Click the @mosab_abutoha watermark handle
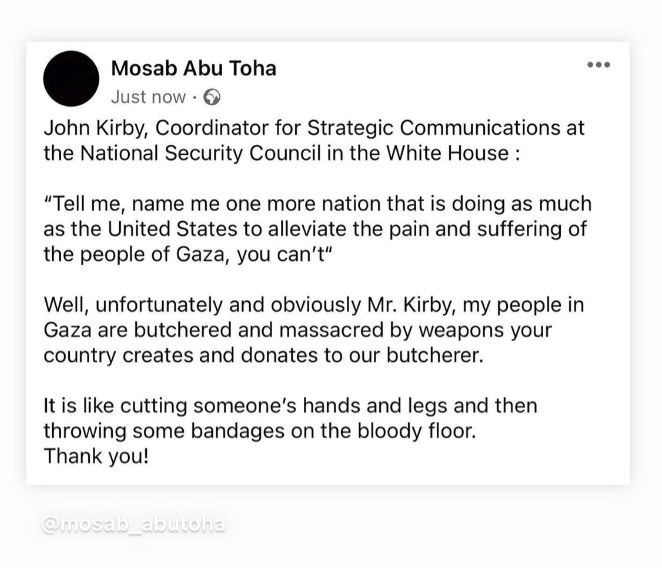Viewport: 662px width, 568px height. (133, 524)
